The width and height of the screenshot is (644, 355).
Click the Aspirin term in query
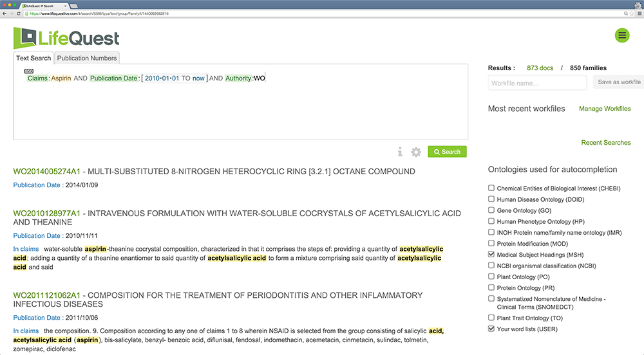tap(61, 78)
